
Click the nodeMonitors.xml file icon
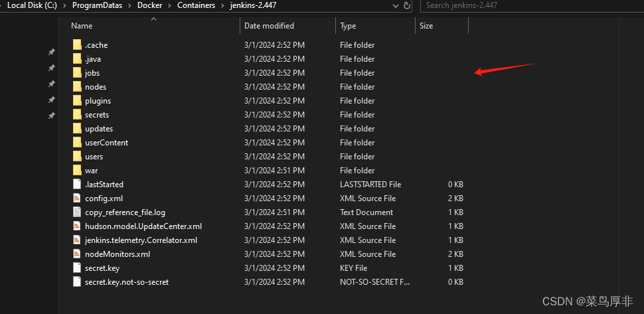(x=77, y=254)
